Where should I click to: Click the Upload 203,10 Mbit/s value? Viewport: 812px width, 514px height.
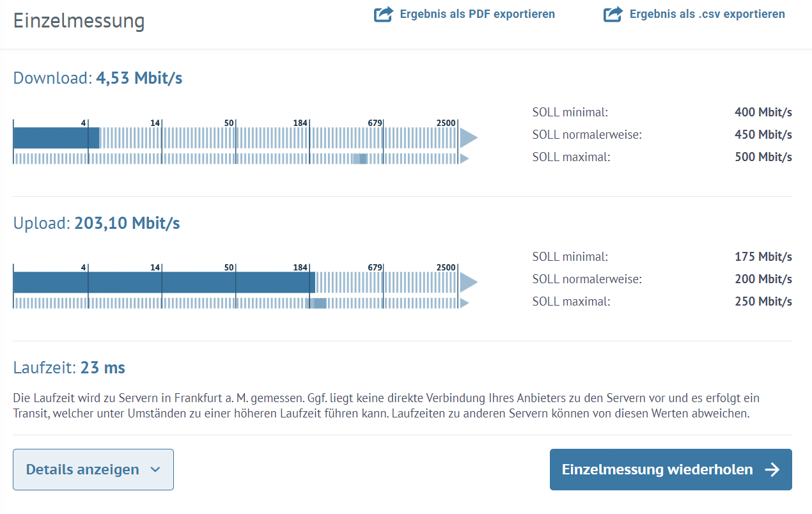127,223
